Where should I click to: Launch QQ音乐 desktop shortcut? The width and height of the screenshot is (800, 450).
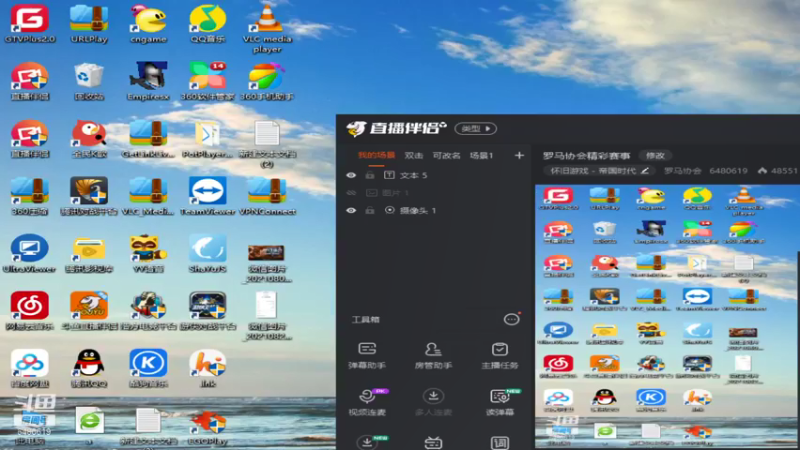click(x=207, y=24)
